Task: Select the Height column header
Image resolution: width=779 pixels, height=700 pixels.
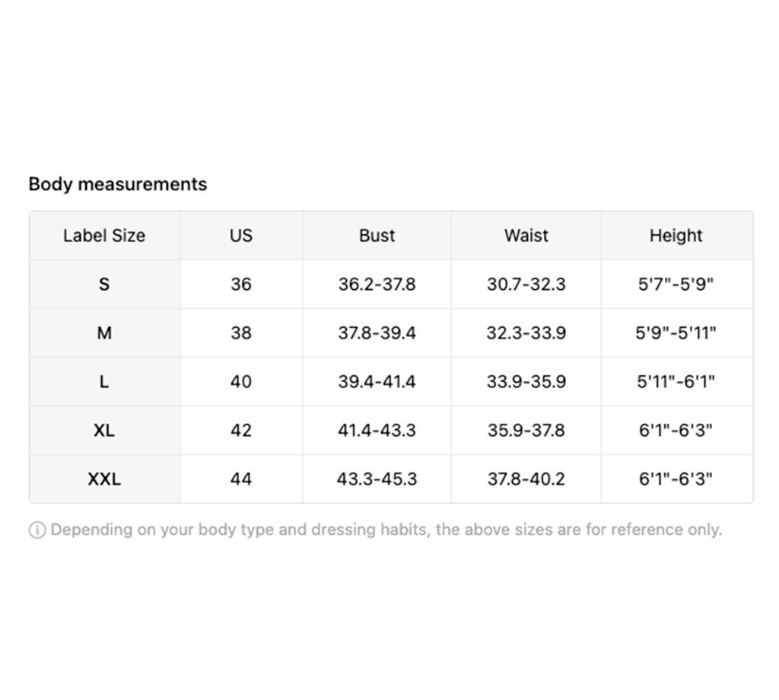Action: click(x=676, y=236)
